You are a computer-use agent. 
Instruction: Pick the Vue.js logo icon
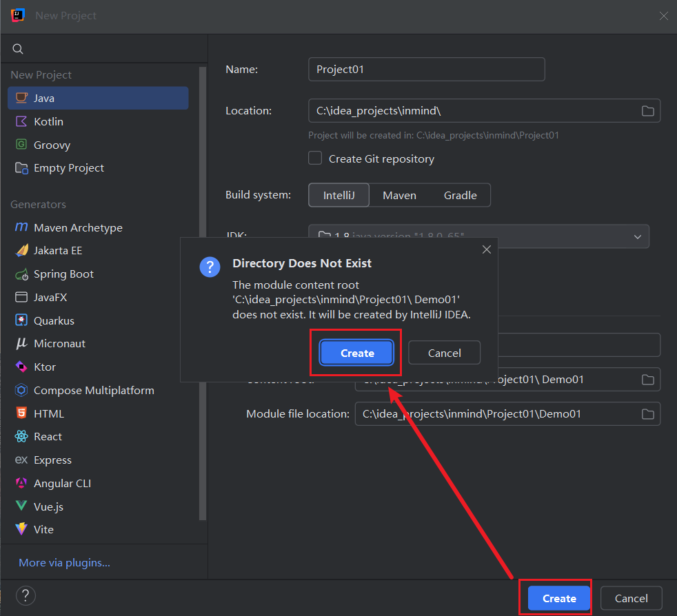click(21, 506)
